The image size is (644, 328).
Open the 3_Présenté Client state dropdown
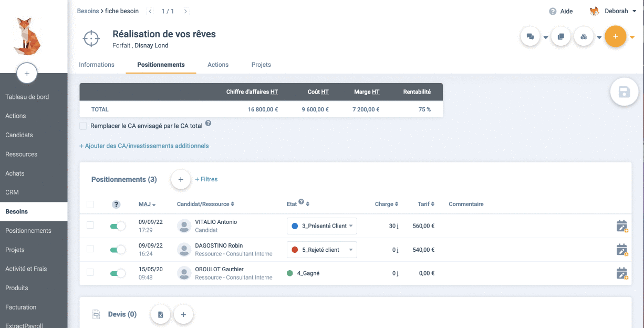pos(322,226)
